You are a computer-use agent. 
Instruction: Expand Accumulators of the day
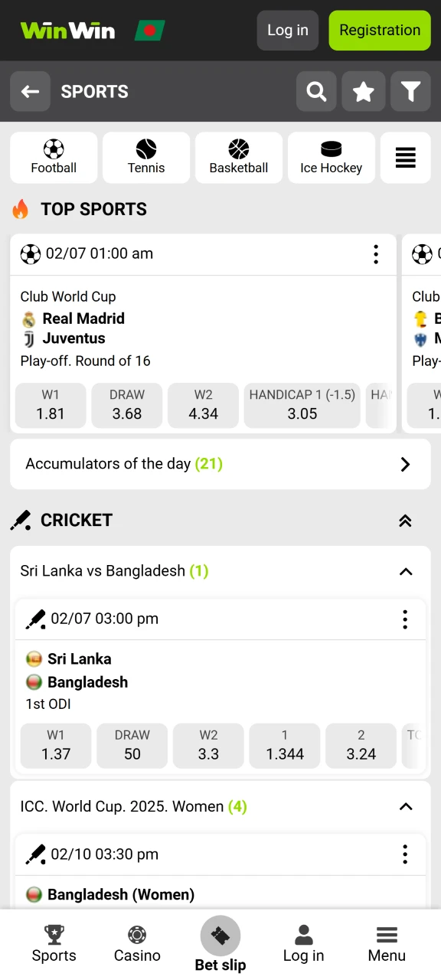click(x=405, y=464)
